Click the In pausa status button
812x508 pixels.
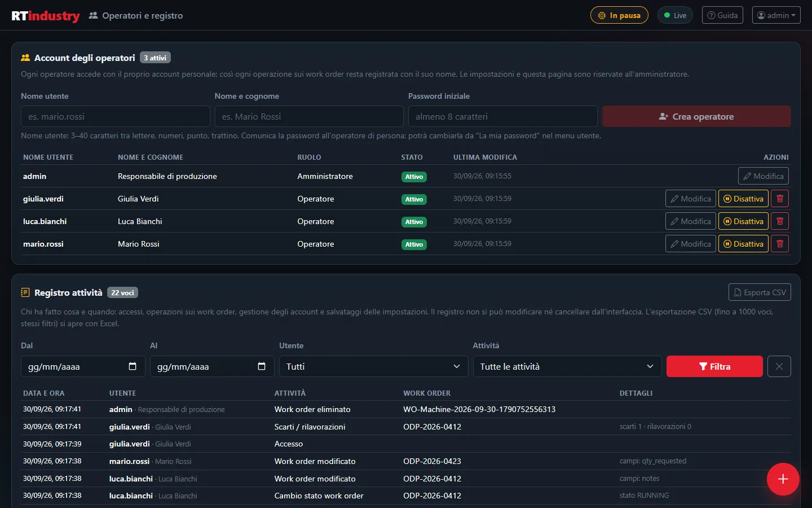pyautogui.click(x=619, y=15)
